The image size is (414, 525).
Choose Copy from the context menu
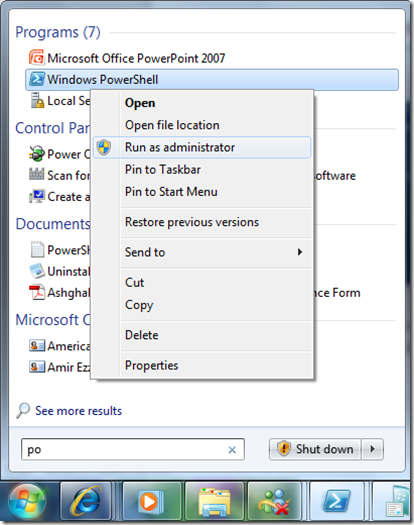coord(202,305)
